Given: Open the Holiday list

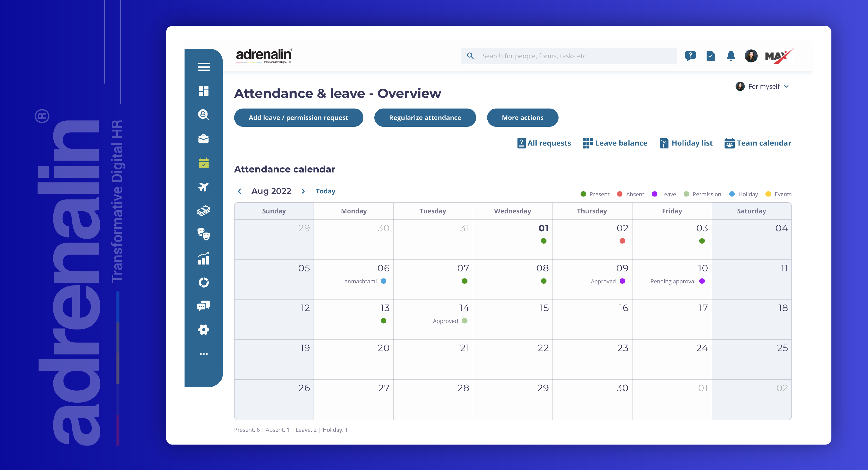Looking at the screenshot, I should (x=686, y=143).
